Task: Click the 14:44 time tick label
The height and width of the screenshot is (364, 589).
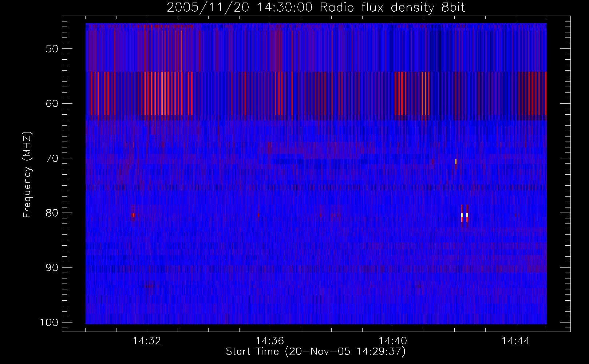Action: click(x=516, y=341)
